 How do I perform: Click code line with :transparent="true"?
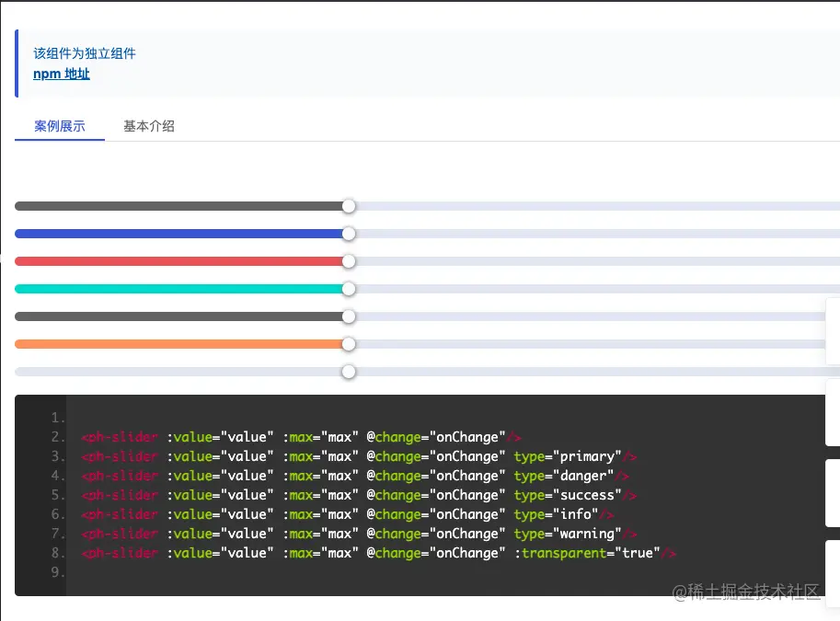pyautogui.click(x=379, y=553)
